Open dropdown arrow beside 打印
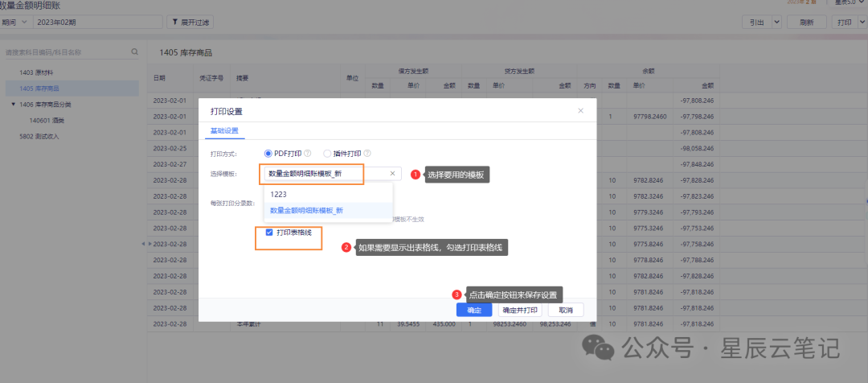Screen dimensions: 868x383 tap(862, 23)
